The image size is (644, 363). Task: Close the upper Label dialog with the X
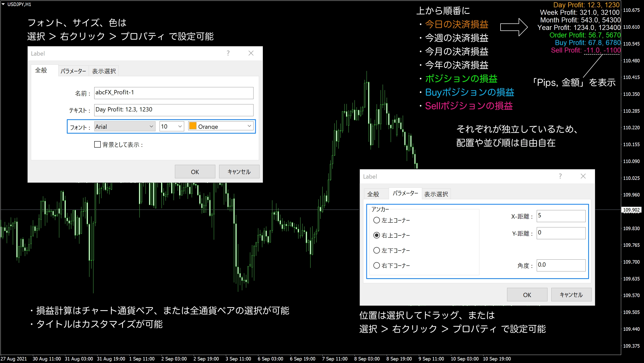[x=251, y=53]
